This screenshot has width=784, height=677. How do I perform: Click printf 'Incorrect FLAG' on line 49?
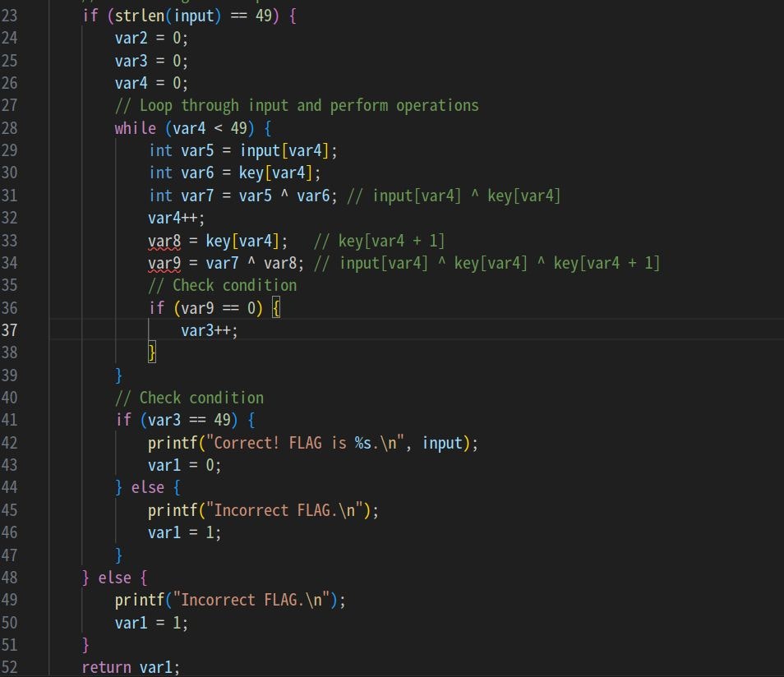pyautogui.click(x=230, y=600)
